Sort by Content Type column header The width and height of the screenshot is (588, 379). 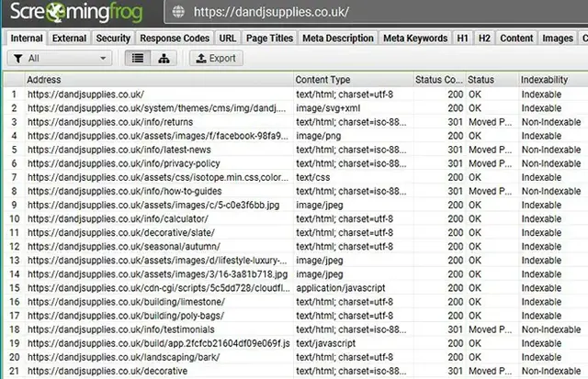[353, 80]
